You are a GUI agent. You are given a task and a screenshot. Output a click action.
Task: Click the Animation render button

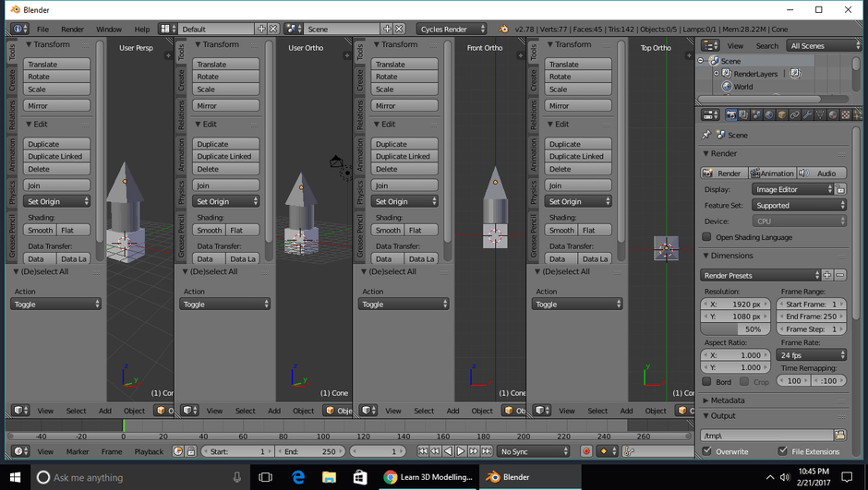pos(772,173)
